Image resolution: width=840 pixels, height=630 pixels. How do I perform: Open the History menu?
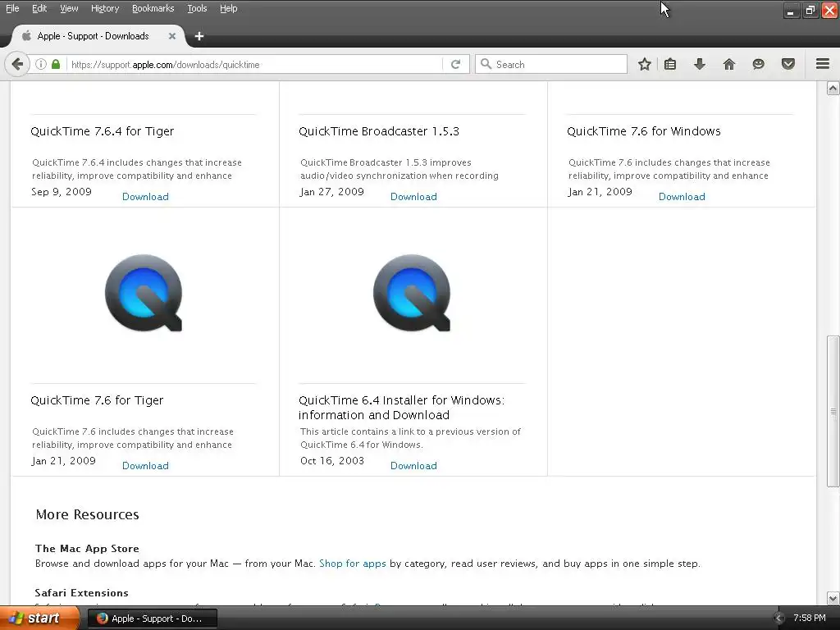(x=105, y=8)
